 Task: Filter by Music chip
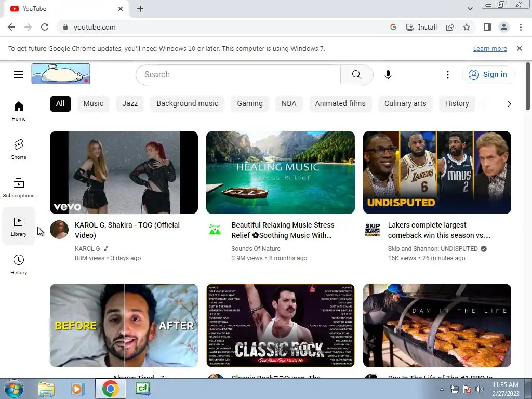coord(94,103)
